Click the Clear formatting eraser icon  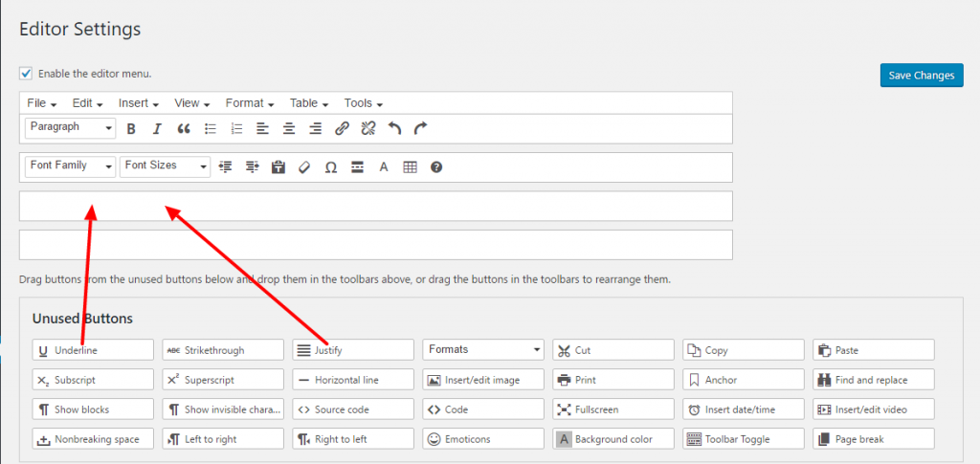coord(304,167)
